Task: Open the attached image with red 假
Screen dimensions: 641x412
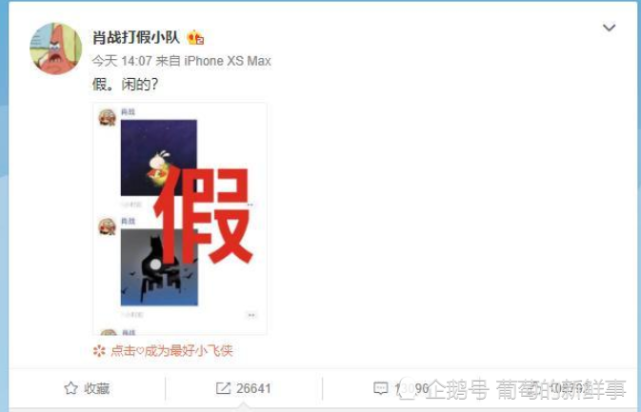Action: [x=180, y=219]
